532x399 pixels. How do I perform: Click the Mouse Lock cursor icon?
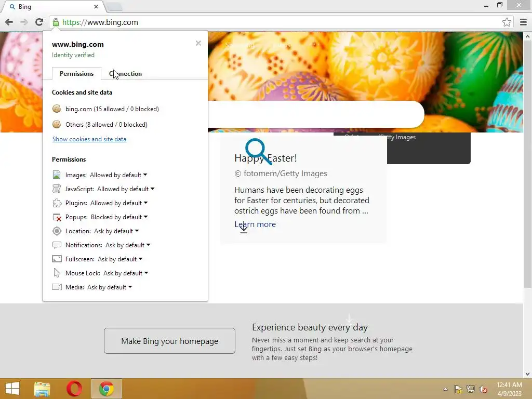[57, 273]
